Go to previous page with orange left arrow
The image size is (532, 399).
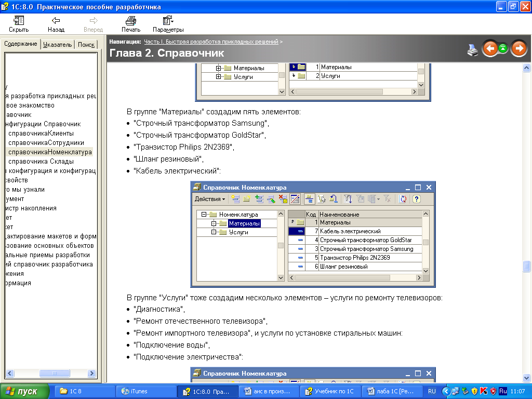click(489, 49)
